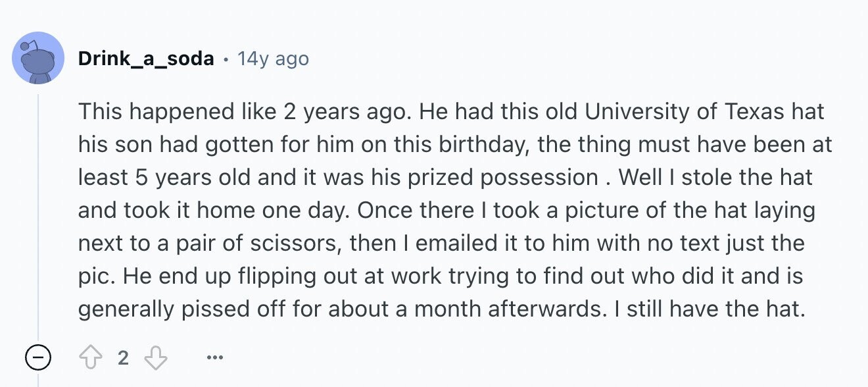Downvote the Drink_a_soda comment
868x387 pixels.
155,359
